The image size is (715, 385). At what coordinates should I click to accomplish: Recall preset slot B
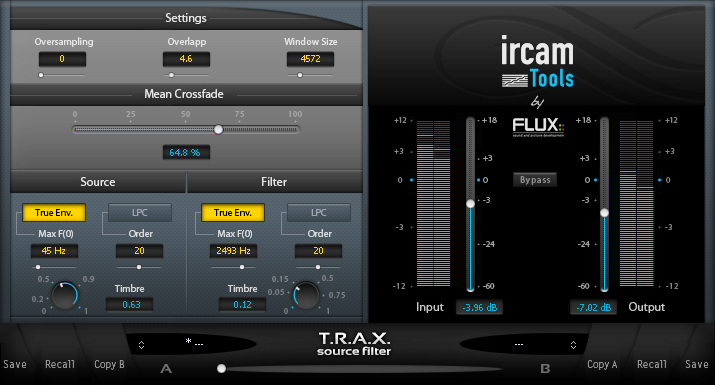pyautogui.click(x=652, y=364)
